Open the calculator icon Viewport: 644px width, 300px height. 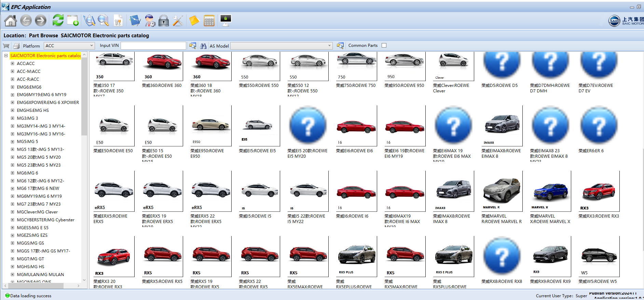tap(209, 21)
